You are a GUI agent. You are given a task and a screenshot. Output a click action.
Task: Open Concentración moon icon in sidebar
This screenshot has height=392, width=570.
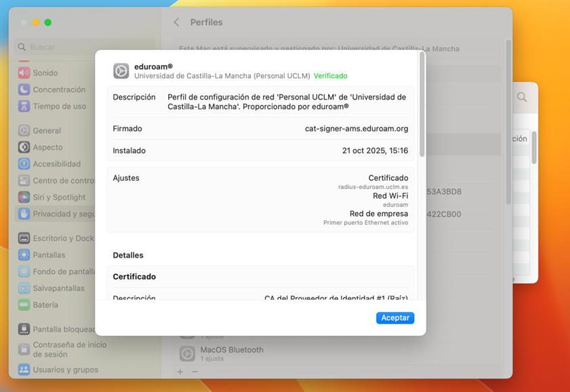pyautogui.click(x=24, y=89)
